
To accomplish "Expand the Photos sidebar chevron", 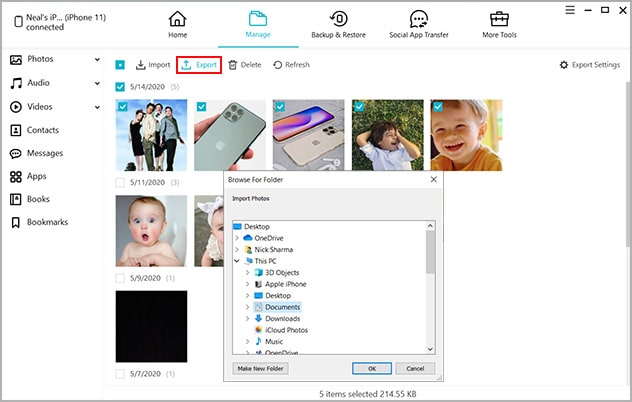I will [97, 60].
